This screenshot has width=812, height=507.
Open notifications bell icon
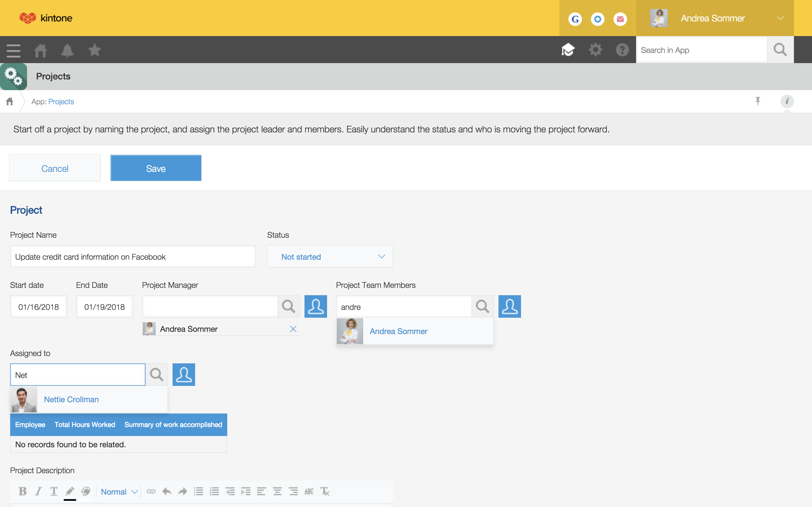67,50
